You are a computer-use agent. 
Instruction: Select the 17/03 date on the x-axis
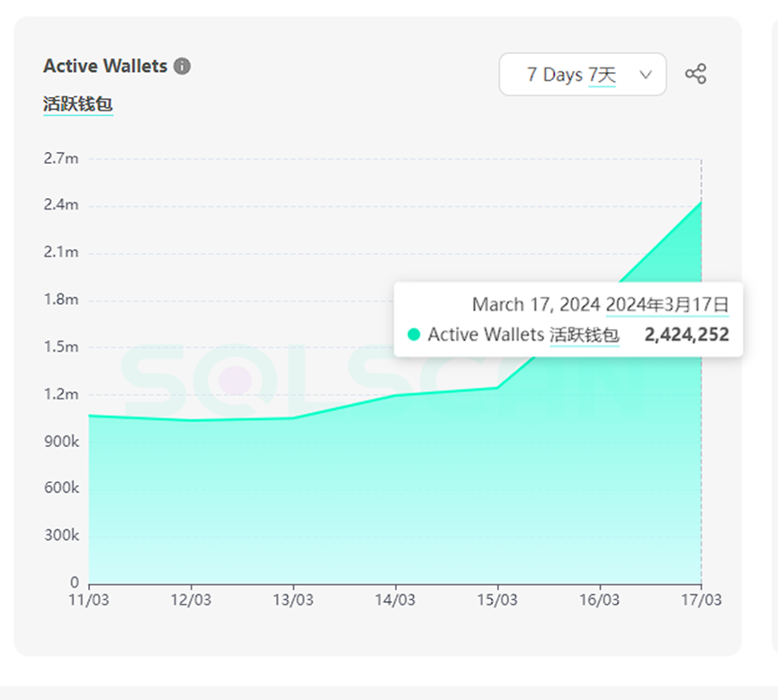[x=701, y=600]
